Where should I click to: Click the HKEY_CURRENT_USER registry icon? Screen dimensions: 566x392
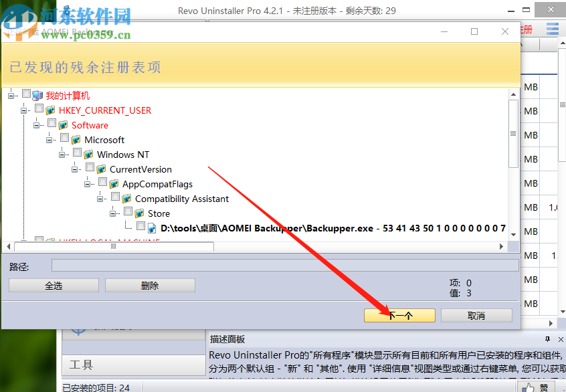(x=50, y=110)
